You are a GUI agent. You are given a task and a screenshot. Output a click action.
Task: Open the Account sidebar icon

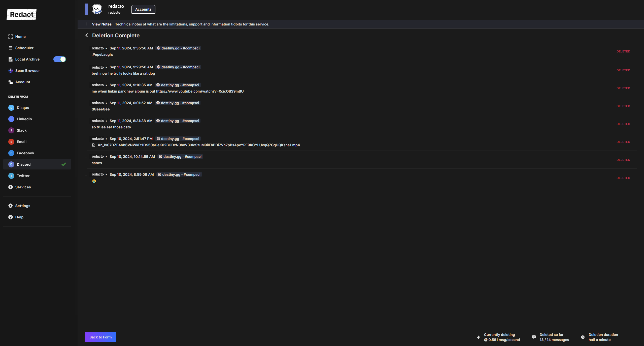[x=10, y=82]
